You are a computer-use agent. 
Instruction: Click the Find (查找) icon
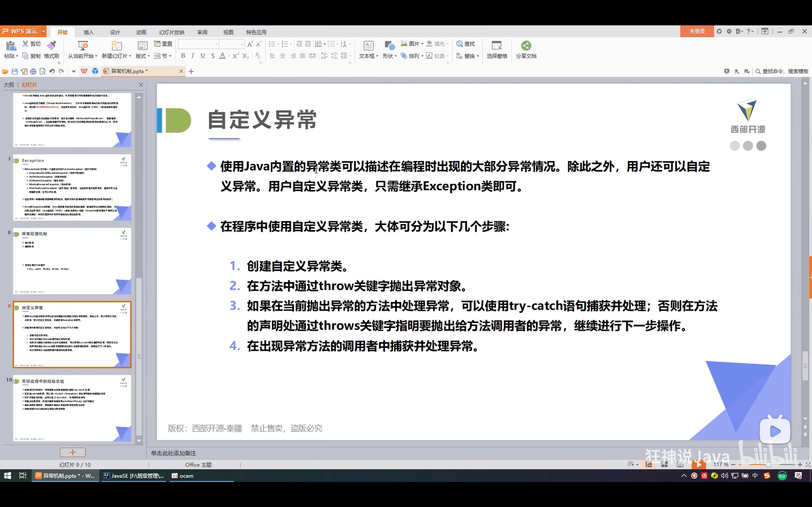coord(460,44)
